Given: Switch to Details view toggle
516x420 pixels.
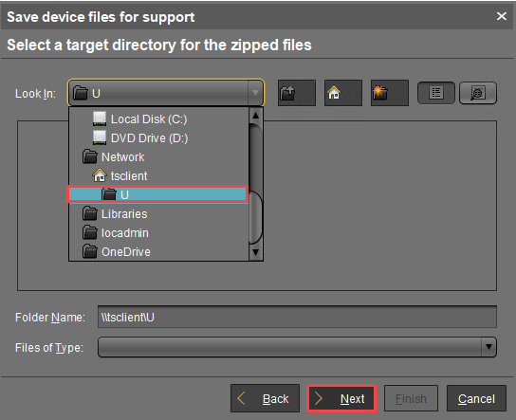Looking at the screenshot, I should click(x=478, y=93).
